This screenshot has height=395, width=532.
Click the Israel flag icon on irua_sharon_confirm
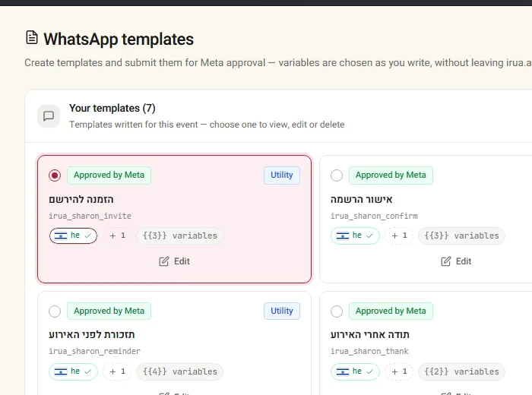tap(343, 235)
